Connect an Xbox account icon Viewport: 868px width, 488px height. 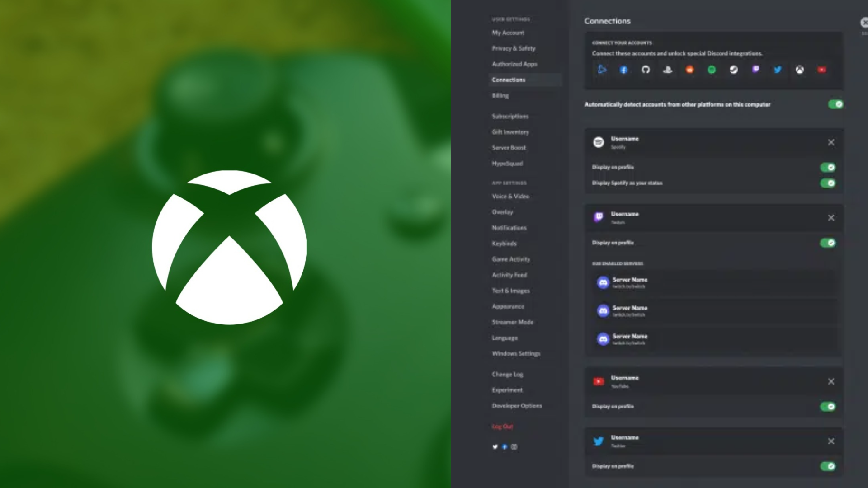800,70
